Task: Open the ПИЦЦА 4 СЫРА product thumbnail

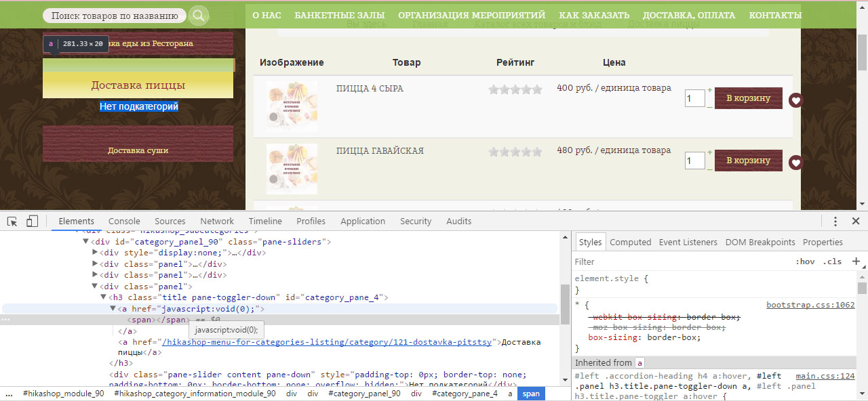Action: tap(292, 106)
